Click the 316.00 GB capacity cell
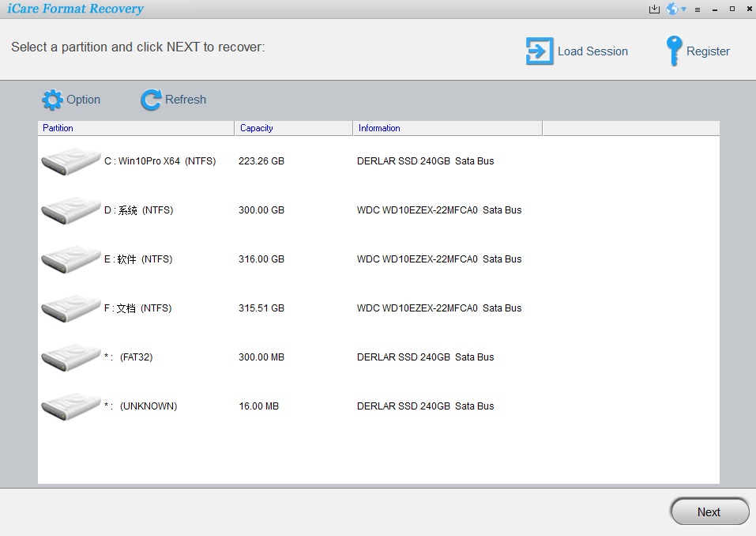756x536 pixels. [261, 259]
